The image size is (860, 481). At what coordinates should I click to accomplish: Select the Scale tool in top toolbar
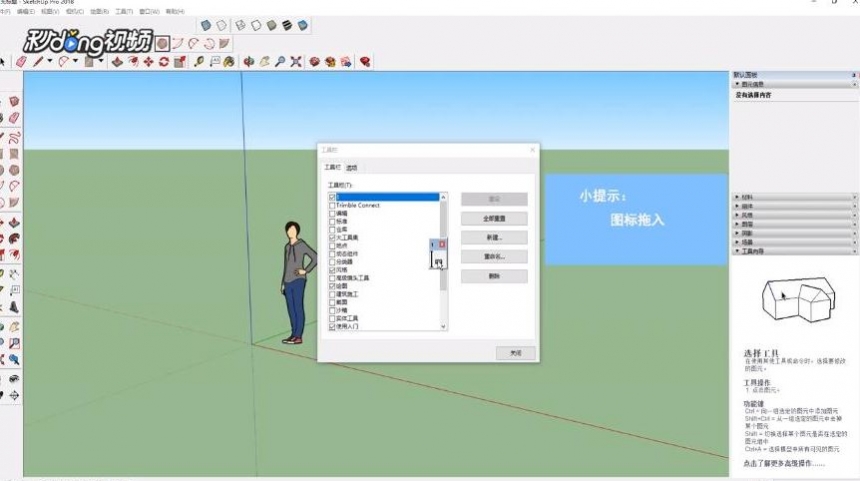click(x=180, y=62)
